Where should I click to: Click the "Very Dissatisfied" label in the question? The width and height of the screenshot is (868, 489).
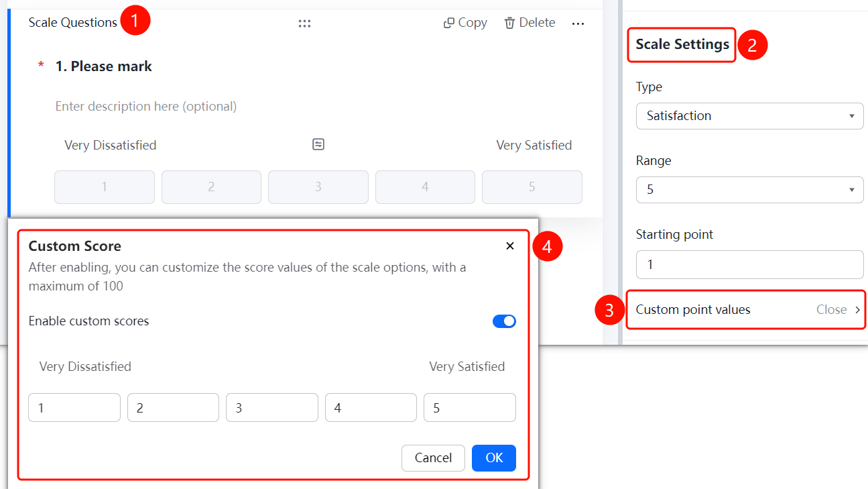pyautogui.click(x=111, y=146)
